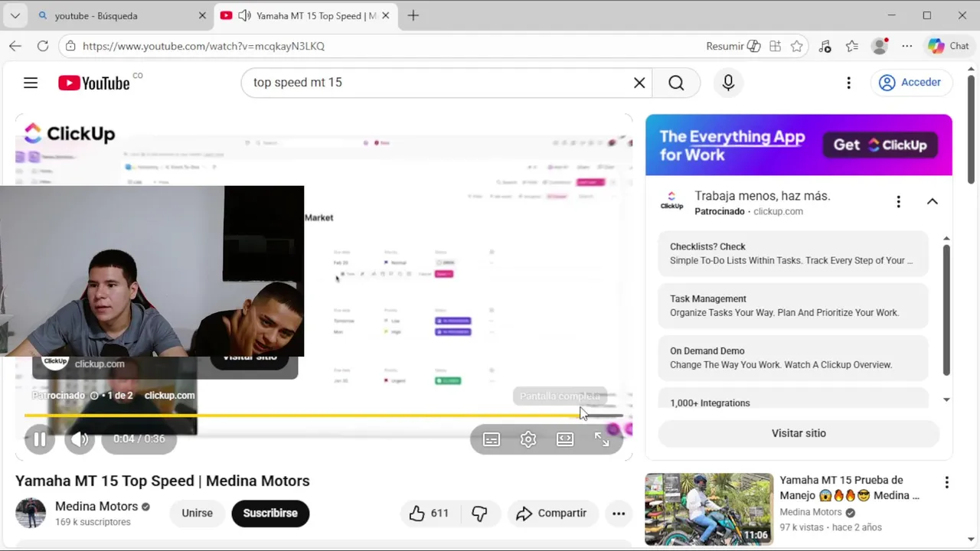Open player settings gear
Screen dimensions: 980x551
(x=528, y=439)
